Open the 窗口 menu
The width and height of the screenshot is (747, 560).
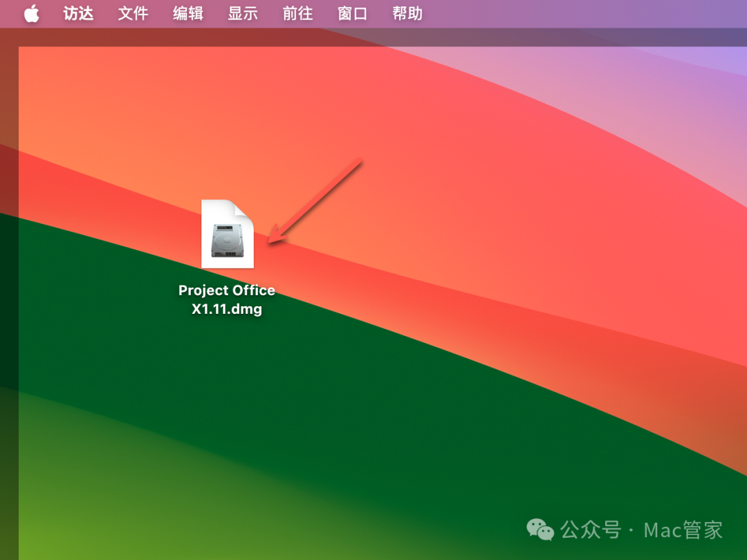pyautogui.click(x=352, y=13)
